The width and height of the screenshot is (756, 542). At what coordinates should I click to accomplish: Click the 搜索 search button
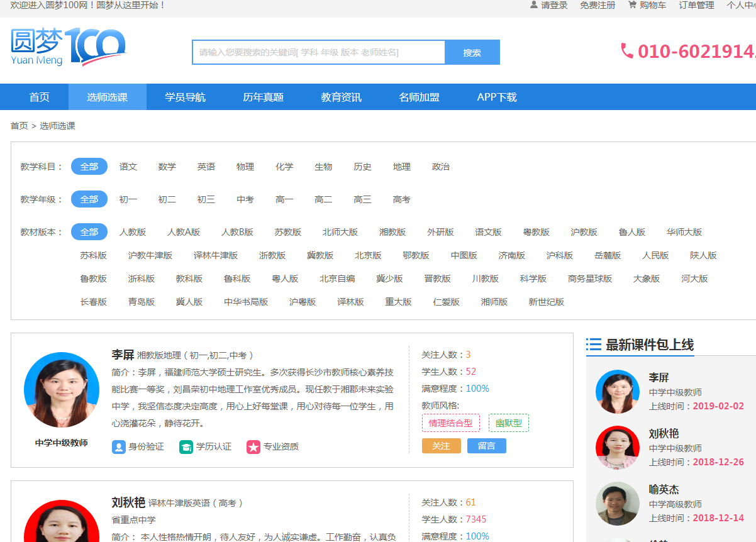[x=472, y=52]
